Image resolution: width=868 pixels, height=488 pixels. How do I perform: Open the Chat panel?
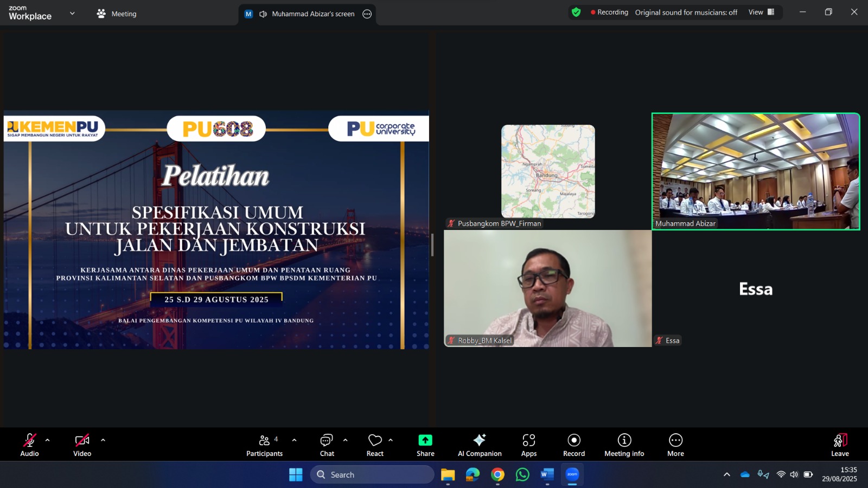327,445
